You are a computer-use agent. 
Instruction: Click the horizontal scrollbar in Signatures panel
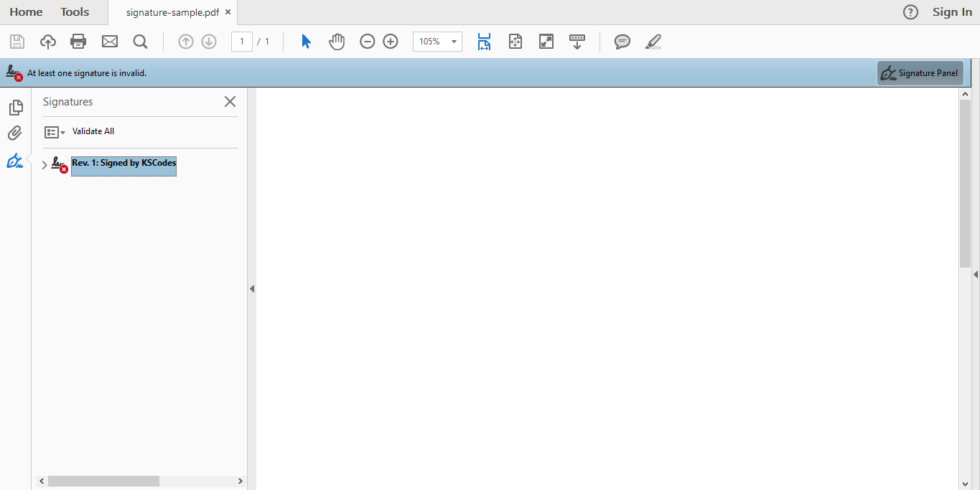click(103, 481)
